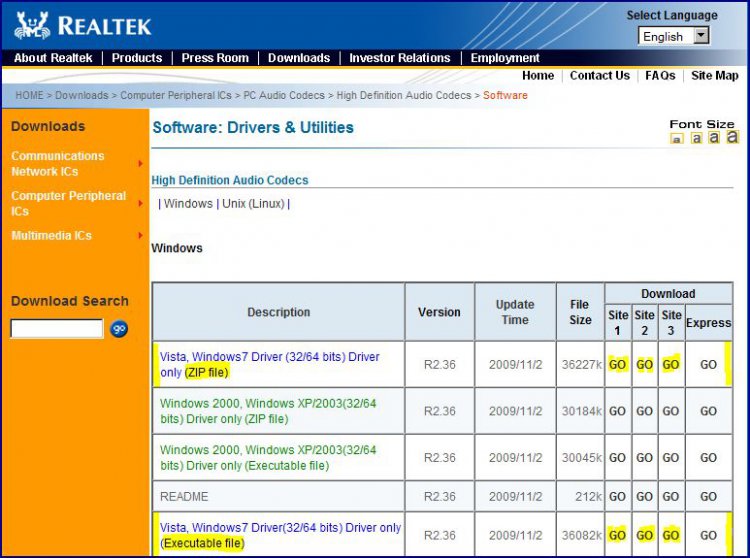Open the Press Room menu

click(x=215, y=58)
